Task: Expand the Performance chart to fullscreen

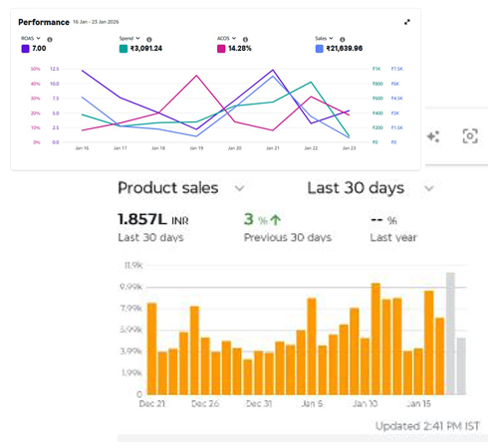Action: pyautogui.click(x=407, y=22)
